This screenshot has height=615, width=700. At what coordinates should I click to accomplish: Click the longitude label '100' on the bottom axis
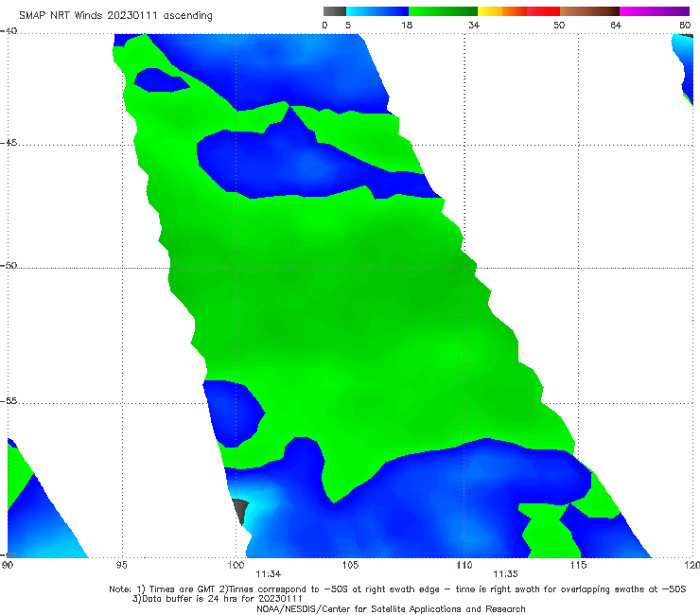click(236, 565)
